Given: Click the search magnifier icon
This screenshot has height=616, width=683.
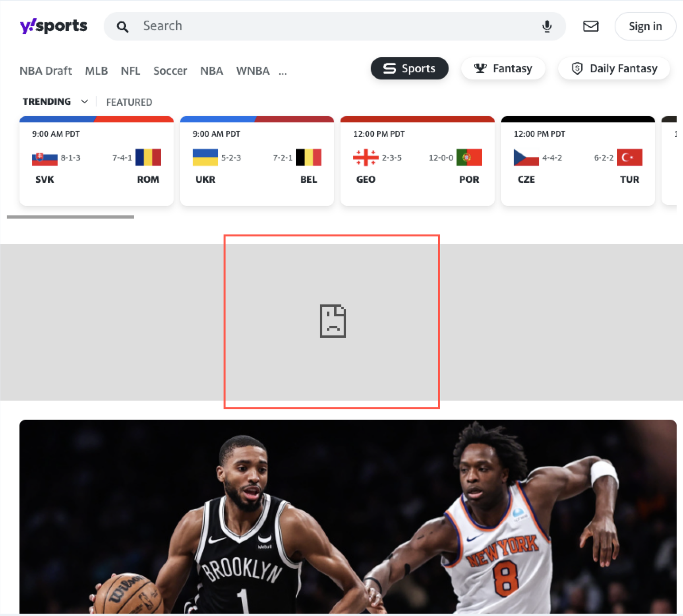Looking at the screenshot, I should coord(122,27).
